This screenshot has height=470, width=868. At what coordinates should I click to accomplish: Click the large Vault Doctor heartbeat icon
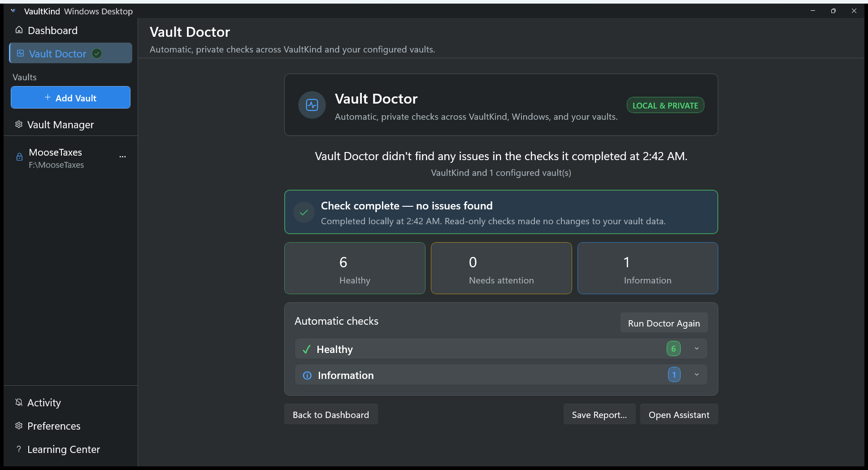[312, 105]
